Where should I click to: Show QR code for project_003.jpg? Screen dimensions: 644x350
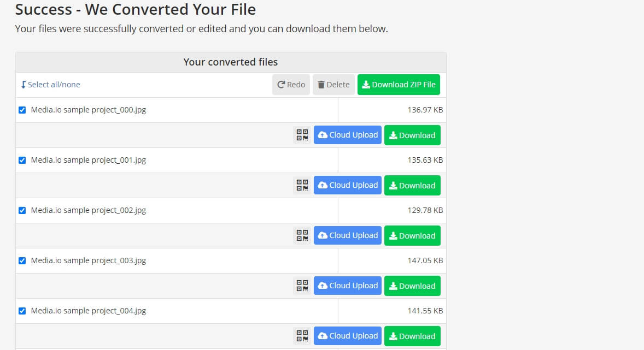click(302, 286)
